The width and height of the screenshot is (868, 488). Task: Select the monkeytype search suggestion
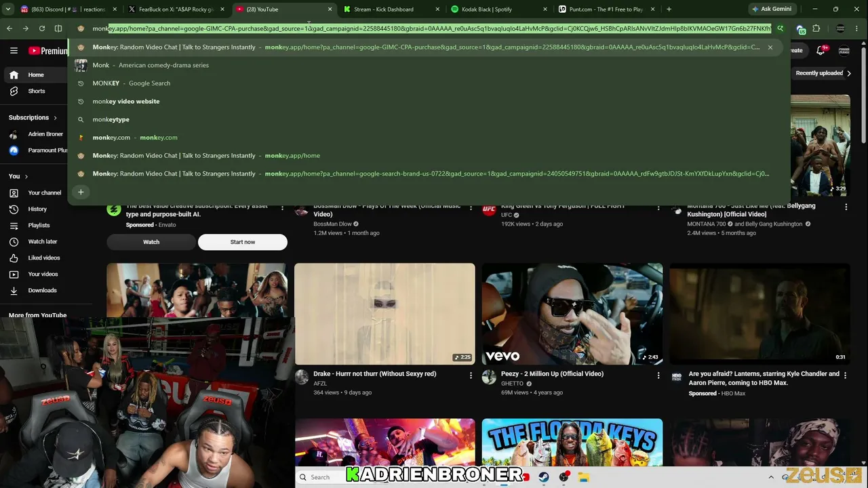click(x=427, y=119)
